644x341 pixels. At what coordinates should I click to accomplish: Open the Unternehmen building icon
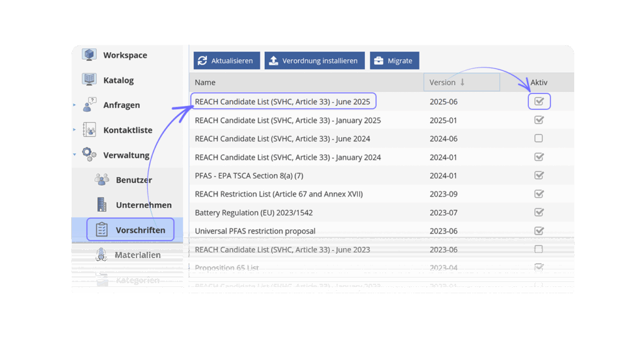[102, 204]
